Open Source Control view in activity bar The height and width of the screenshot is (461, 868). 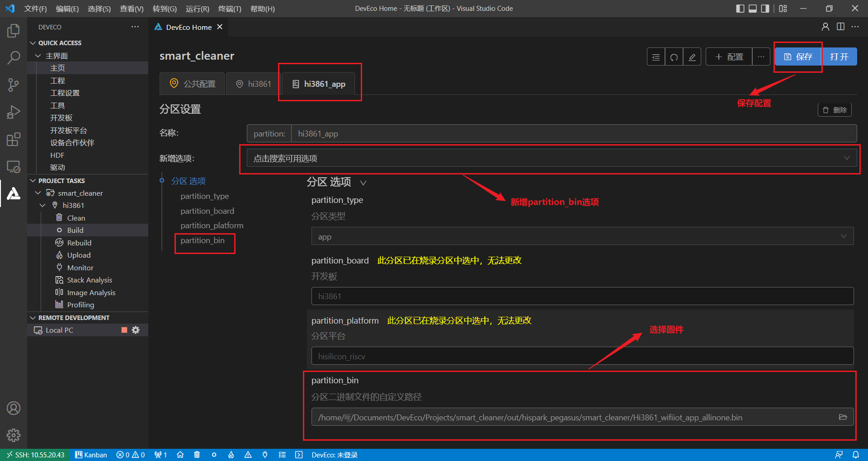coord(14,85)
